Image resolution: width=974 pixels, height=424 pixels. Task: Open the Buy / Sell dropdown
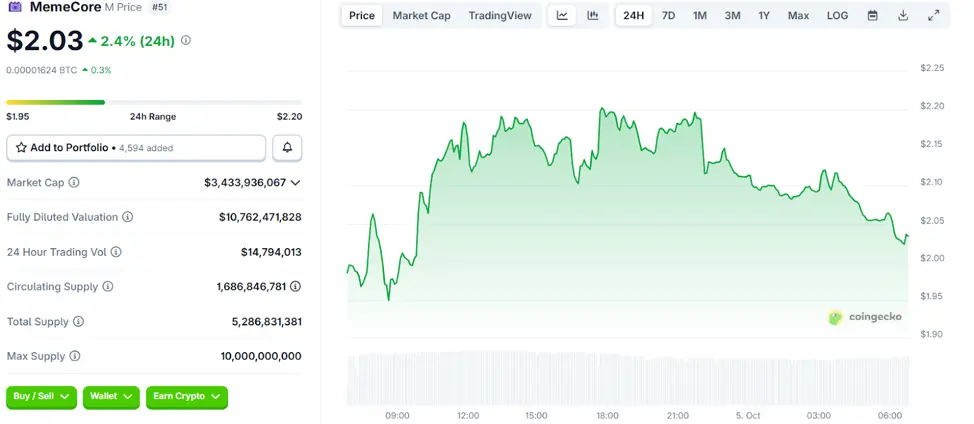point(42,397)
